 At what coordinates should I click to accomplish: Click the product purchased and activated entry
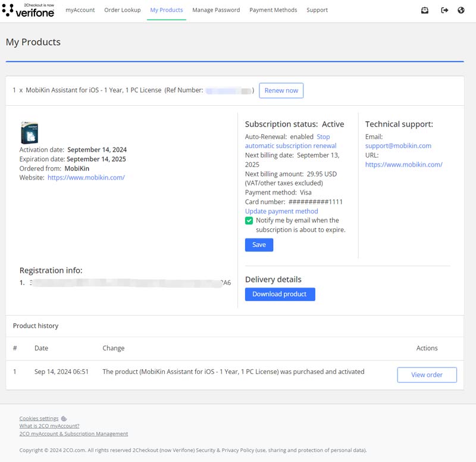[233, 372]
